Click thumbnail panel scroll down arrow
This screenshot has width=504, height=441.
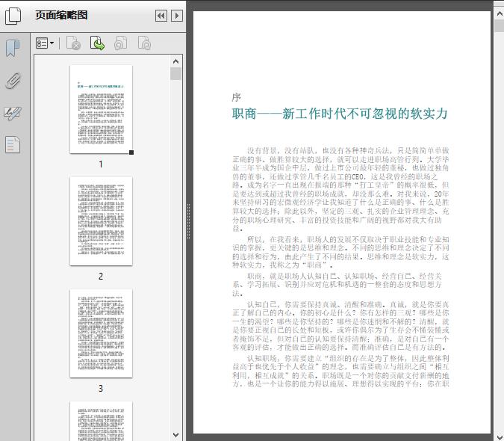tap(175, 435)
